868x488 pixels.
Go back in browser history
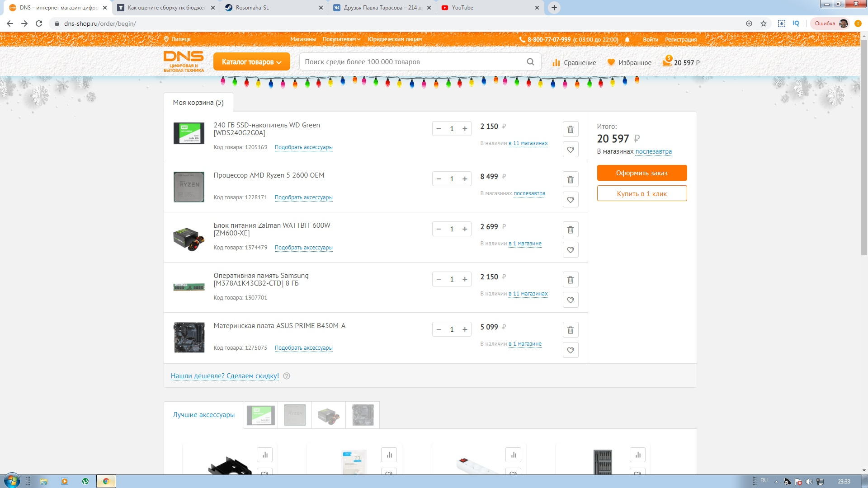point(10,23)
